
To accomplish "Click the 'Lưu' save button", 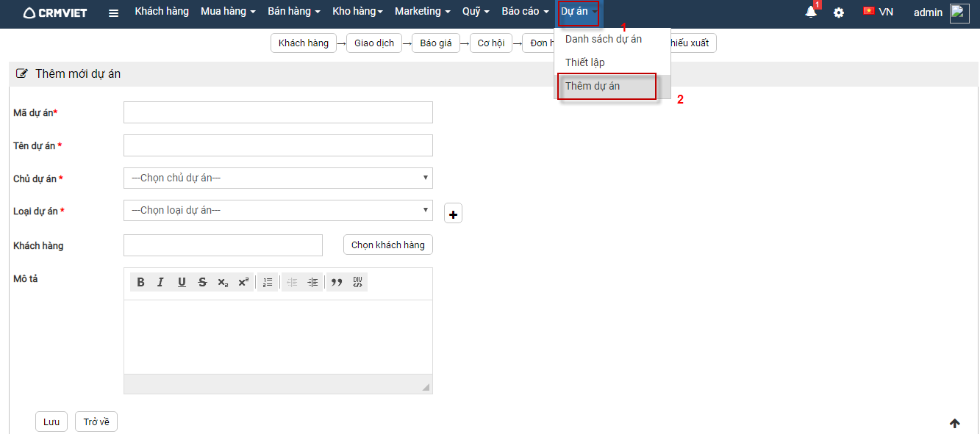I will coord(51,422).
